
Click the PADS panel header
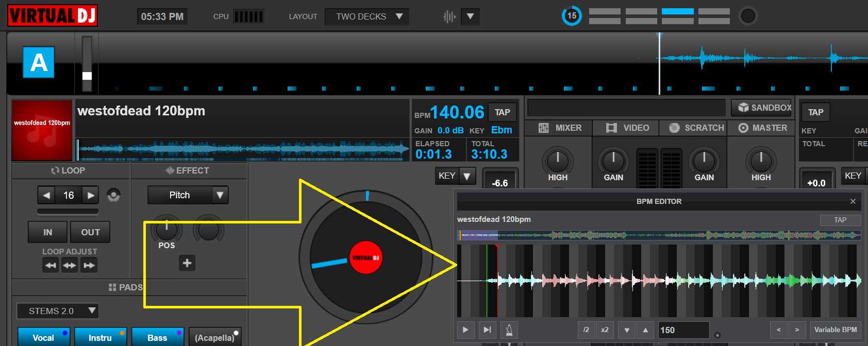(x=129, y=287)
